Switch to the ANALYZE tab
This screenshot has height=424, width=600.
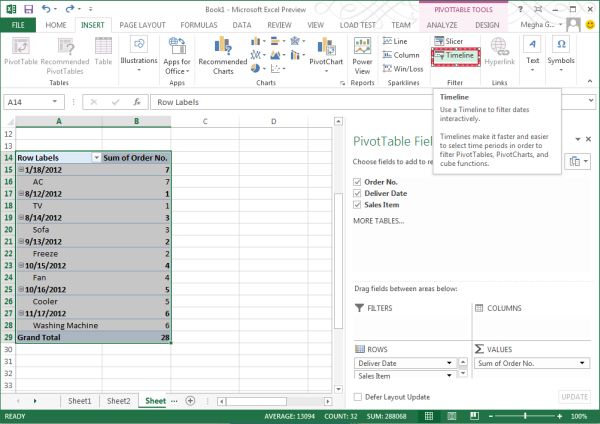(442, 25)
